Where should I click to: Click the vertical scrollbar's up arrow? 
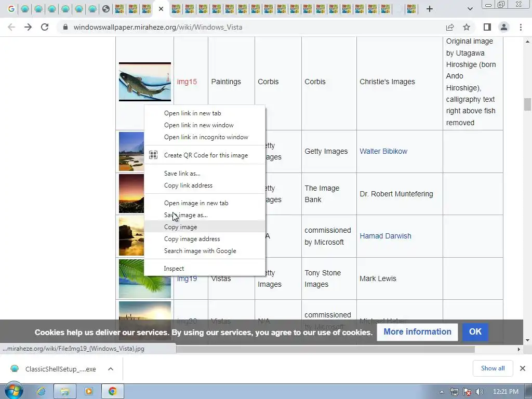click(527, 42)
